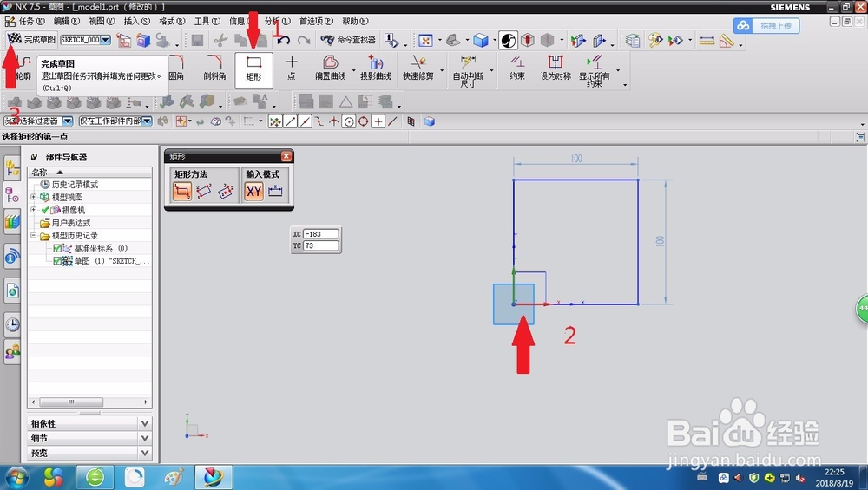Viewport: 868px width, 490px height.
Task: Click the measure angle icon
Action: point(727,41)
